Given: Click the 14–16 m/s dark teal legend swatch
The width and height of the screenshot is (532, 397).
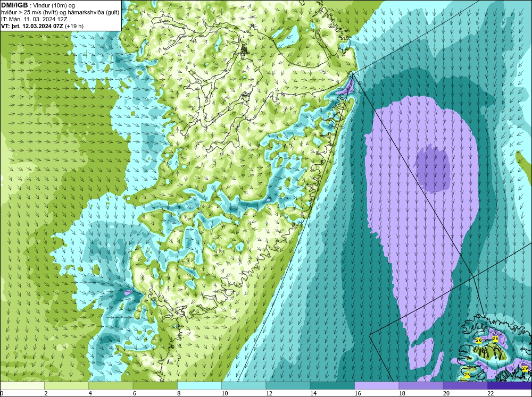Looking at the screenshot, I should coord(332,385).
